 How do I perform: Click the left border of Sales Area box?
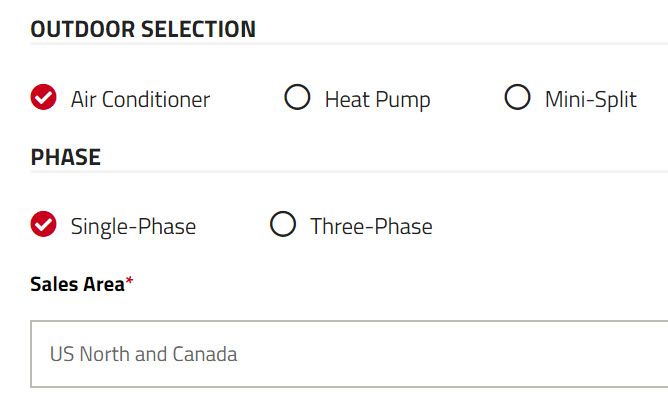31,354
